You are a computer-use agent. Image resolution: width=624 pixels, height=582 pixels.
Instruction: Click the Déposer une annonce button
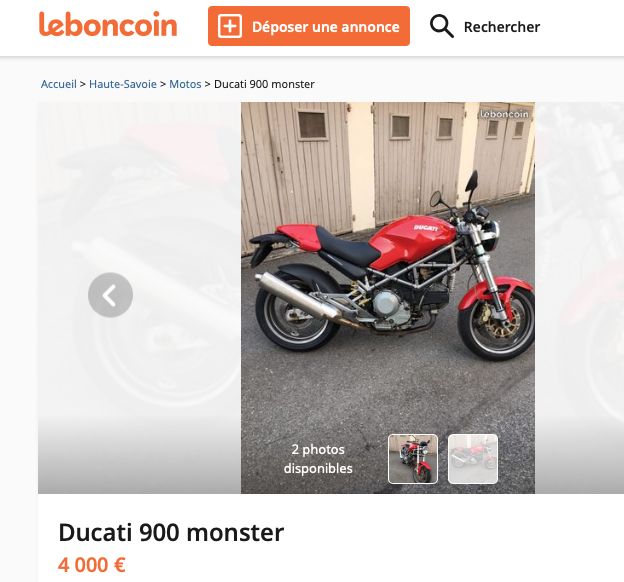309,26
